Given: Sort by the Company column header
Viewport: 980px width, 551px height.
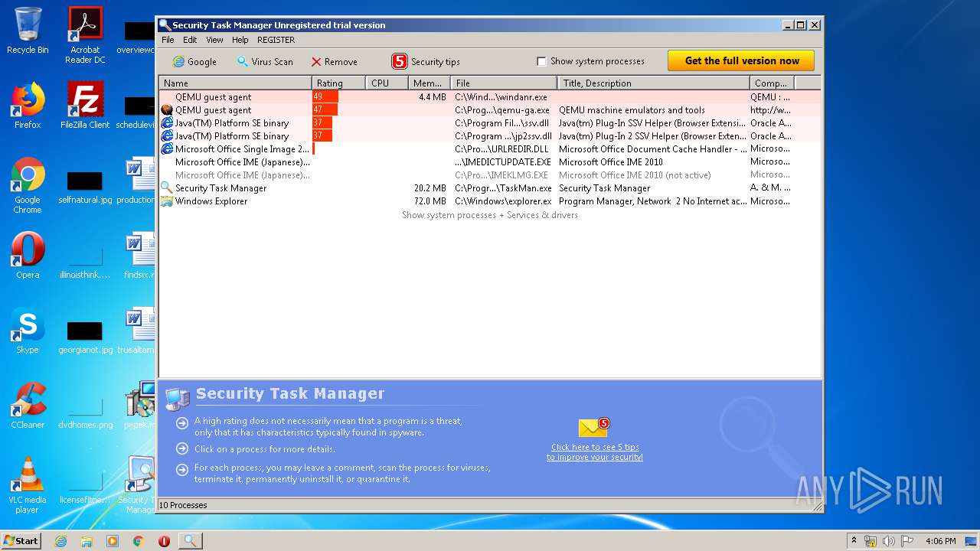Looking at the screenshot, I should [772, 83].
